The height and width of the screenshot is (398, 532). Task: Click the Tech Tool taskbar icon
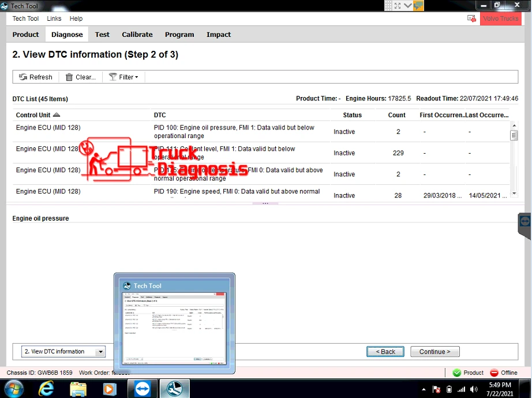tap(174, 389)
